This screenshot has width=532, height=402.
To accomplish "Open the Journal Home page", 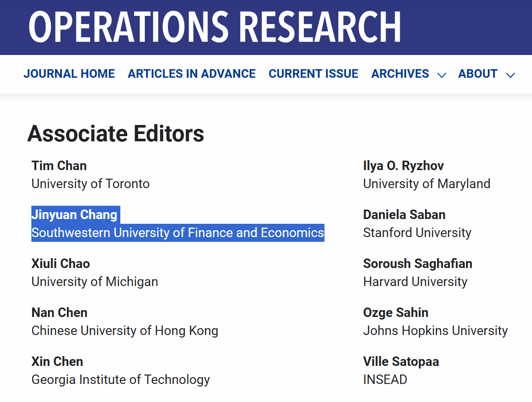I will click(69, 74).
